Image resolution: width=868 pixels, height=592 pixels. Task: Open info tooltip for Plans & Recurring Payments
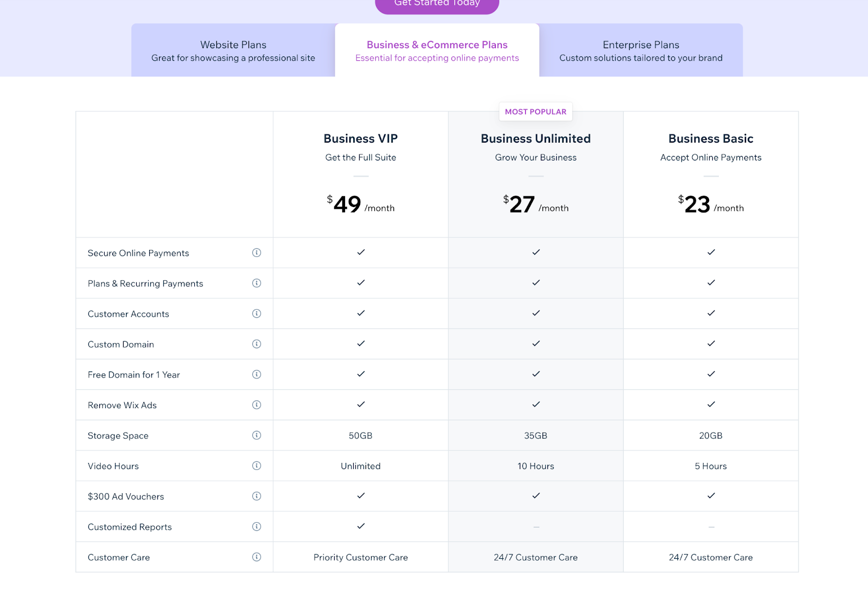tap(257, 283)
